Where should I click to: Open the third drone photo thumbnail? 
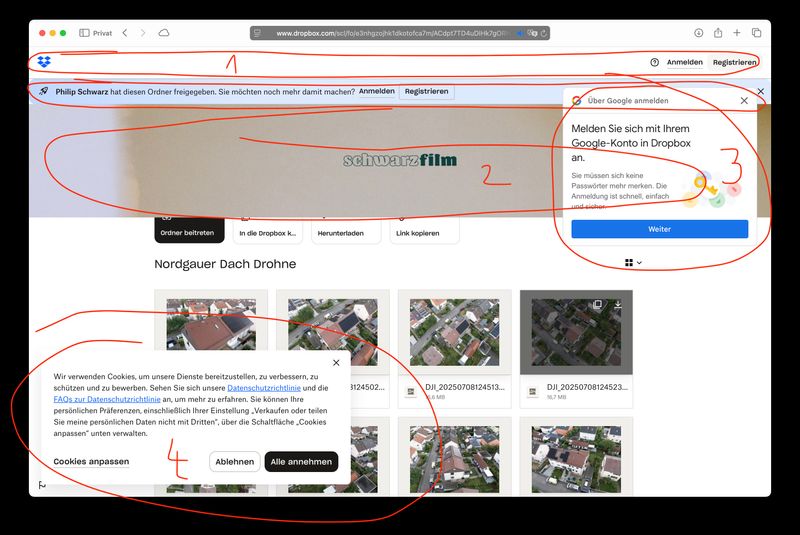pos(454,330)
